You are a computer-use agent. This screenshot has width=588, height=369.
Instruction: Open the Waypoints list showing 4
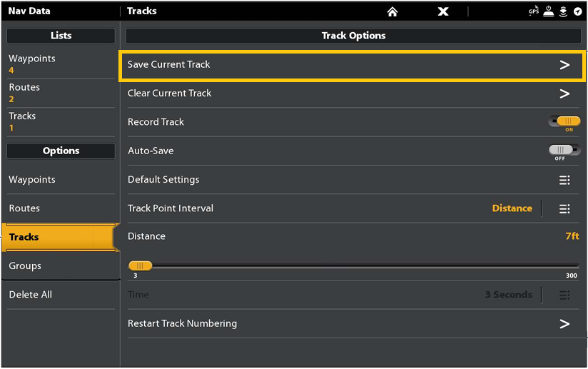click(x=57, y=64)
